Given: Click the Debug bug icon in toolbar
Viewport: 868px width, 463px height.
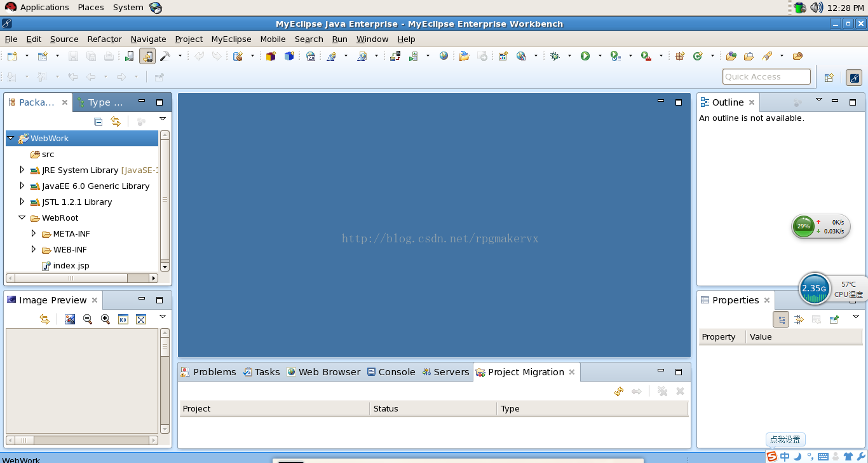Looking at the screenshot, I should (x=555, y=56).
